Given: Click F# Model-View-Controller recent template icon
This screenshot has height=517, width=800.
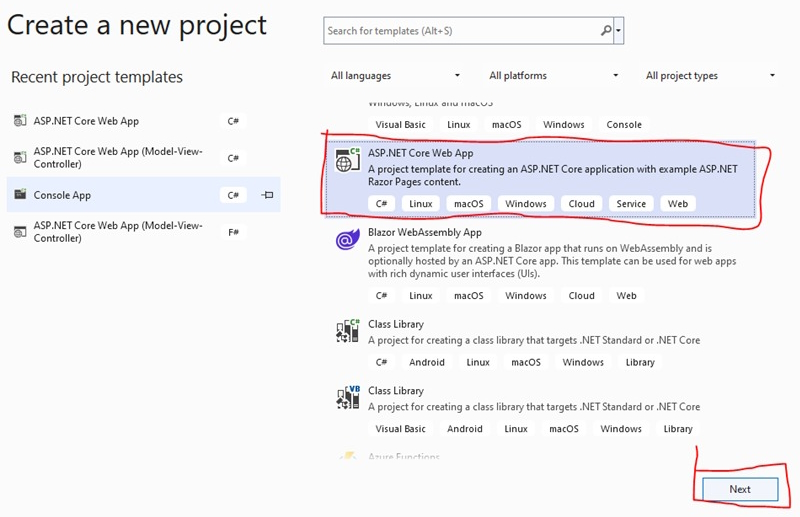Looking at the screenshot, I should [20, 232].
